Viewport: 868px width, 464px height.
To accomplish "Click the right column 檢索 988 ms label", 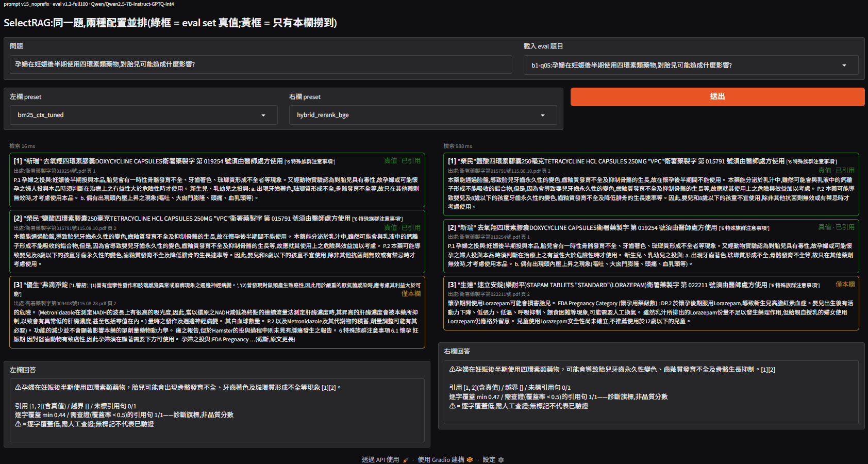I will point(458,146).
